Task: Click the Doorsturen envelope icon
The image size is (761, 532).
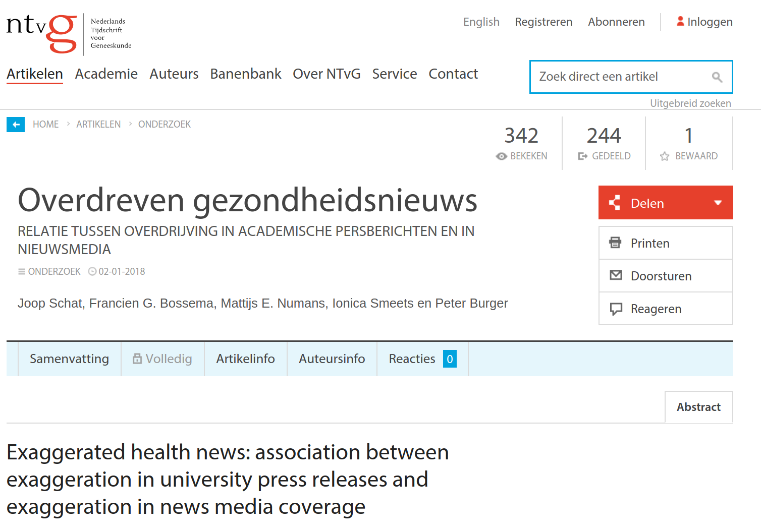Action: click(x=616, y=275)
